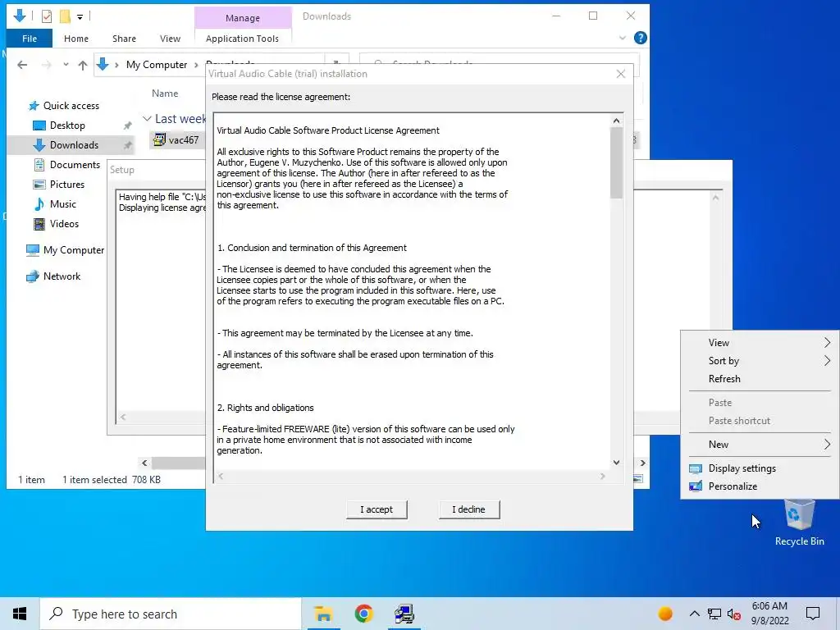The height and width of the screenshot is (630, 840).
Task: Open the File tab in Explorer
Action: (30, 39)
